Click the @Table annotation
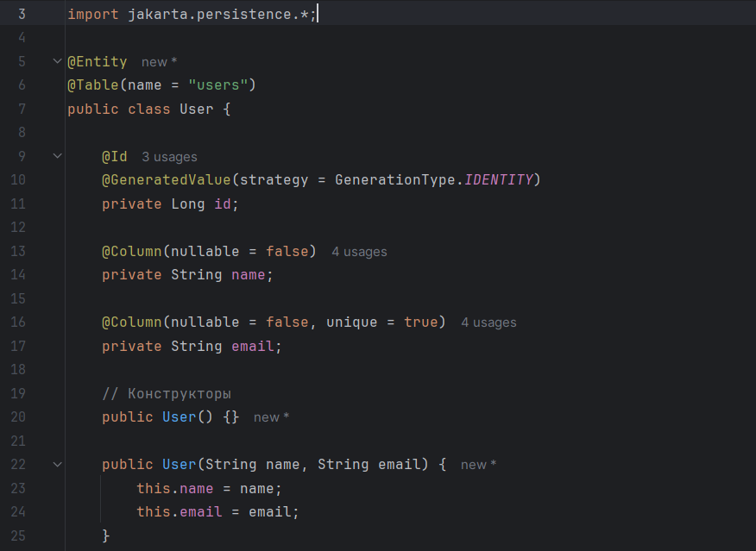Image resolution: width=756 pixels, height=551 pixels. [92, 85]
